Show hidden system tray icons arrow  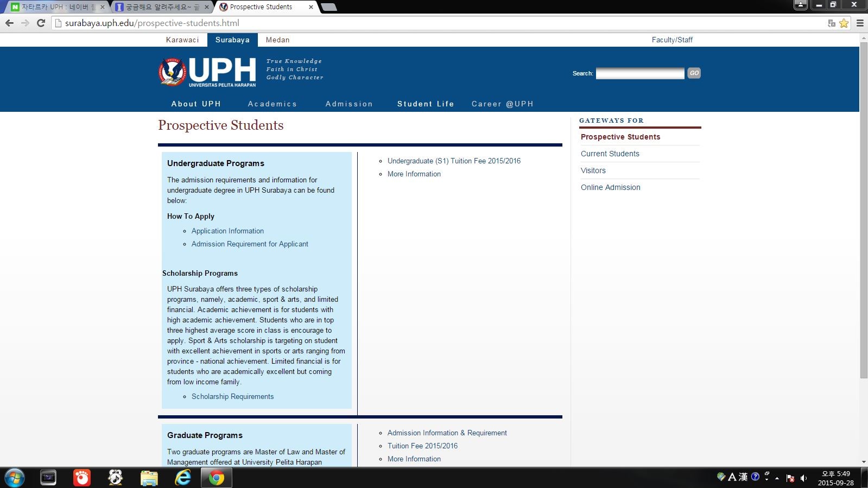click(x=777, y=478)
